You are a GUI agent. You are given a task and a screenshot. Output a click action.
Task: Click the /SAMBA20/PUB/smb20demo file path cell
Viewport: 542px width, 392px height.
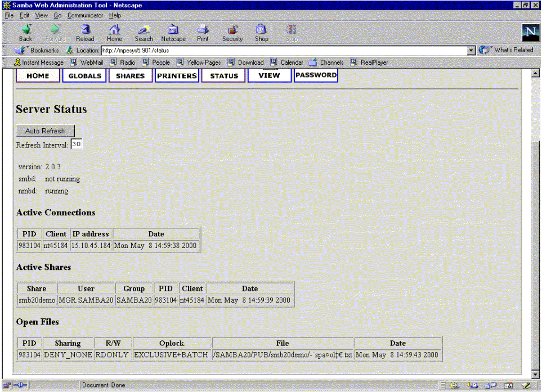(283, 355)
